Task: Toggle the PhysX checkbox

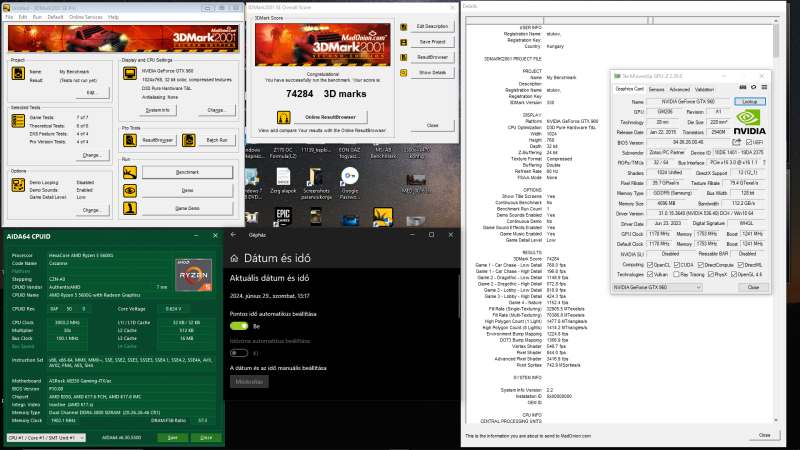Action: coord(711,274)
